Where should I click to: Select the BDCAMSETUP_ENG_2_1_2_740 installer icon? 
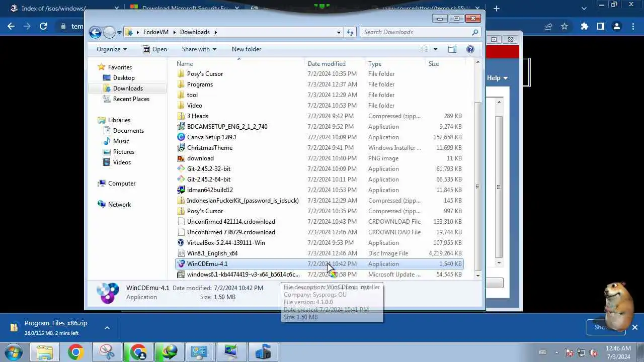[x=181, y=127]
